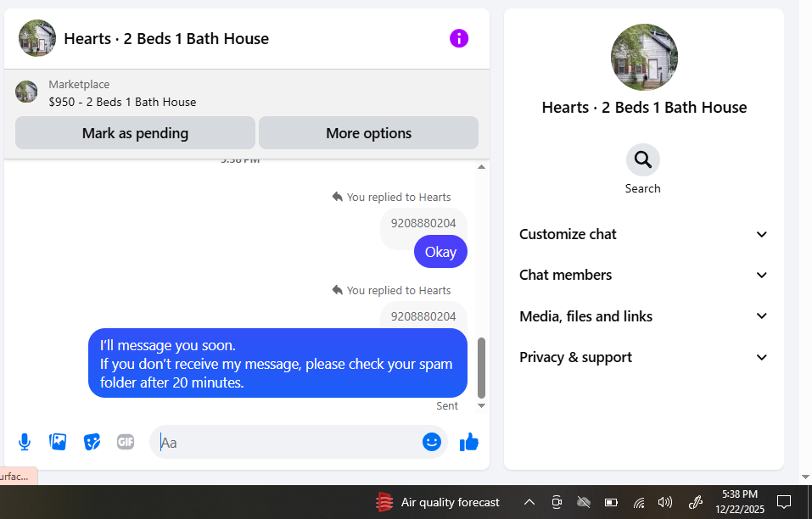Open house profile picture in chat header
This screenshot has height=519, width=812.
coord(37,38)
